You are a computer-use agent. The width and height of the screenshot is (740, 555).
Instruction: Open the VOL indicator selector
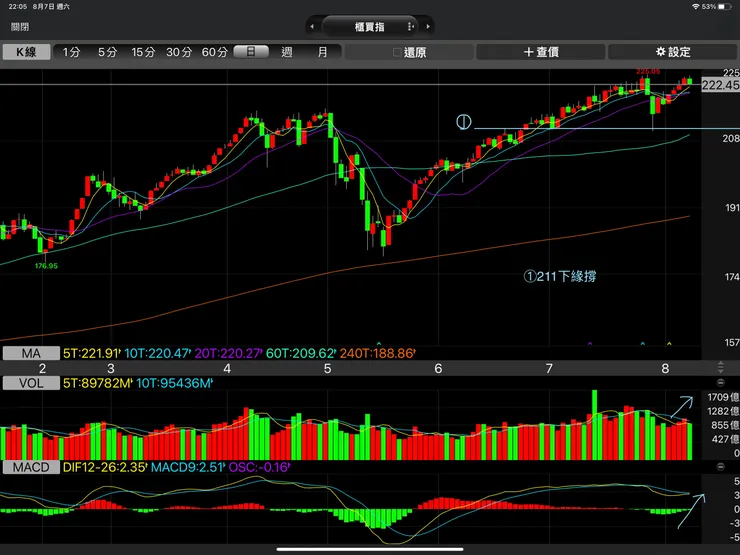pos(31,383)
